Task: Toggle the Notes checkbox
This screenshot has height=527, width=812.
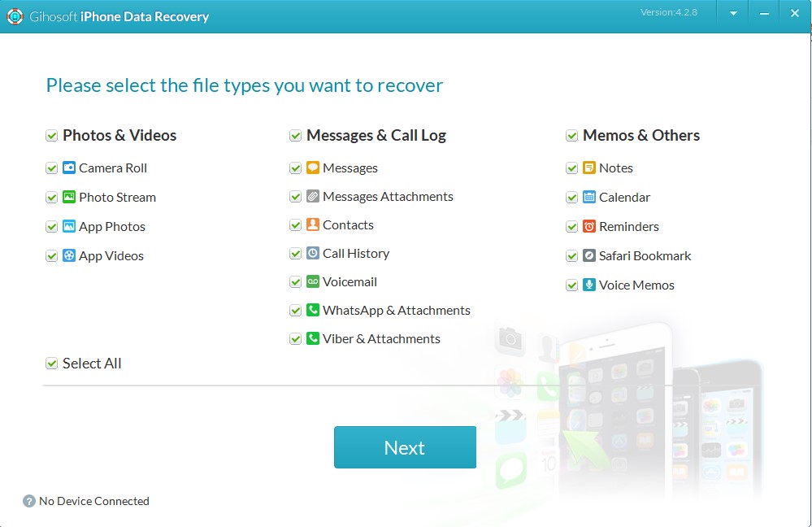Action: point(571,168)
